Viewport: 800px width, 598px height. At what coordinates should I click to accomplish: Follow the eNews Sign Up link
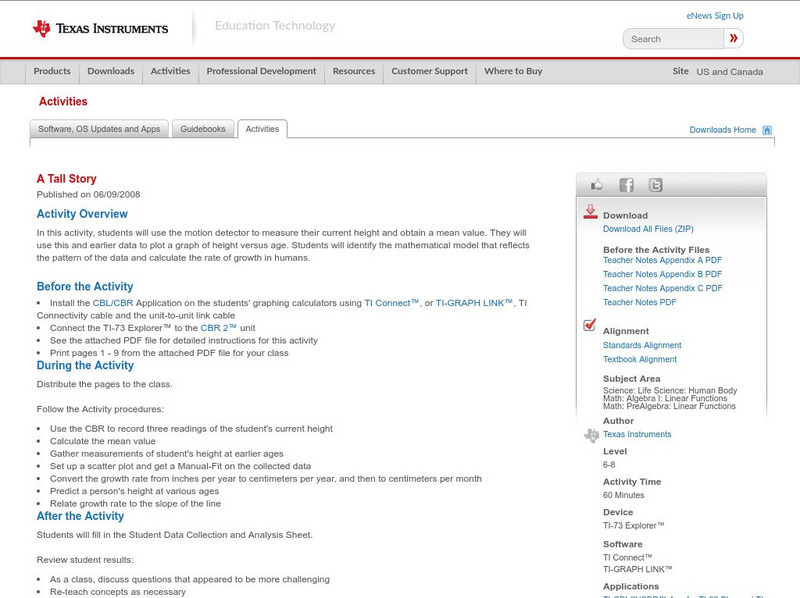[x=715, y=16]
